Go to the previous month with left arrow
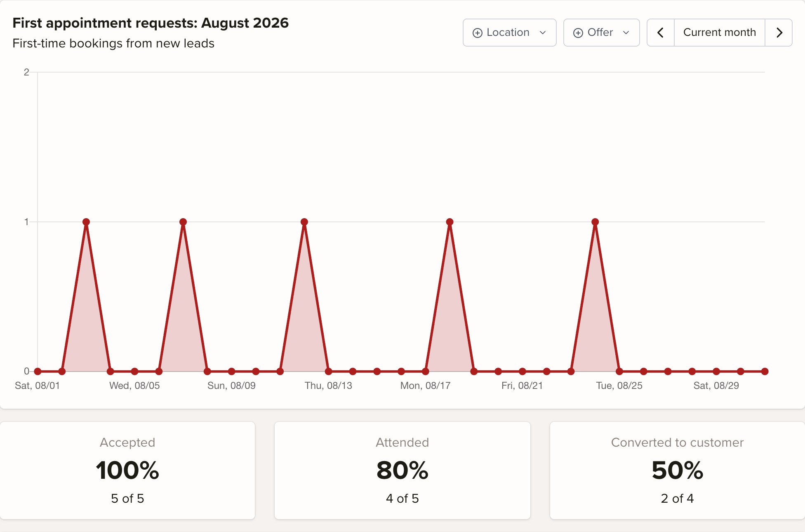 tap(661, 33)
